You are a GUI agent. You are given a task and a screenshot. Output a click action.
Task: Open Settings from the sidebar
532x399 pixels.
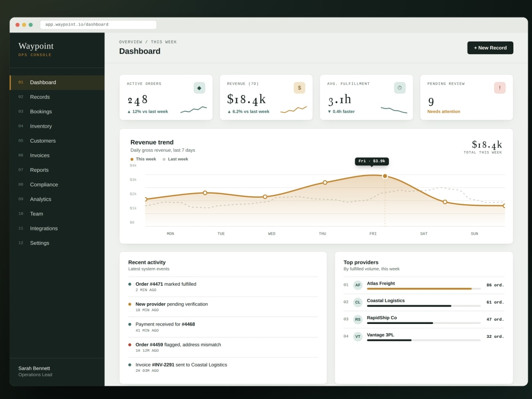[x=57, y=243]
